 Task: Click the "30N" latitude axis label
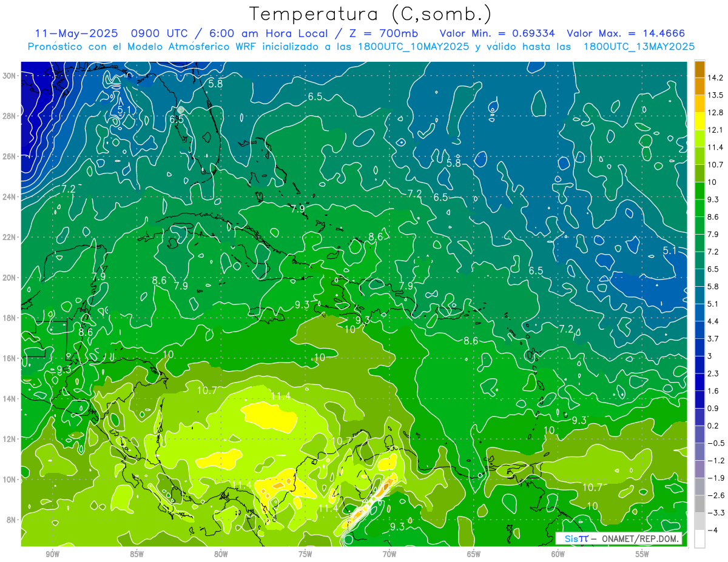[10, 75]
